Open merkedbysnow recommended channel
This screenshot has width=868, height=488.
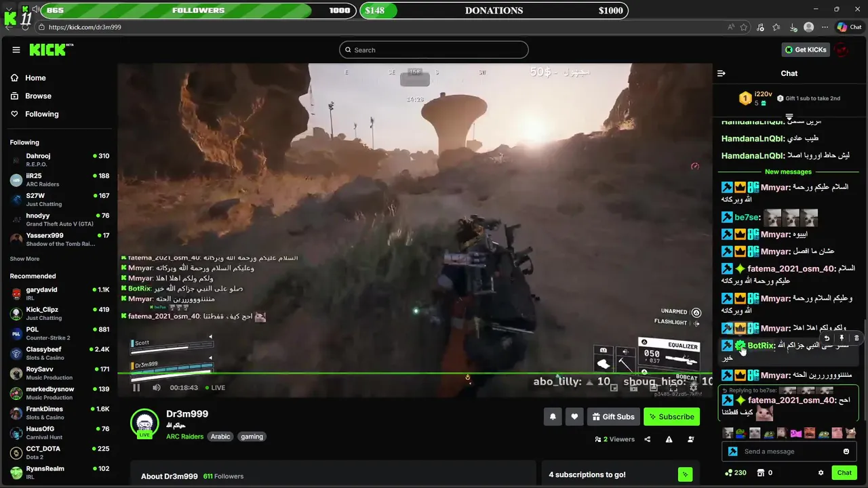(59, 393)
